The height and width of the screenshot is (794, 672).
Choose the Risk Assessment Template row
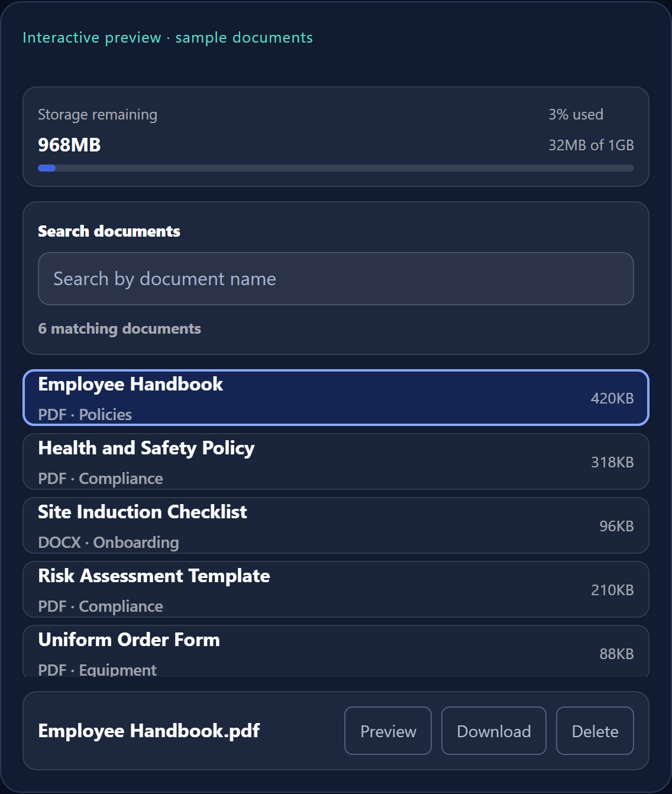point(336,589)
